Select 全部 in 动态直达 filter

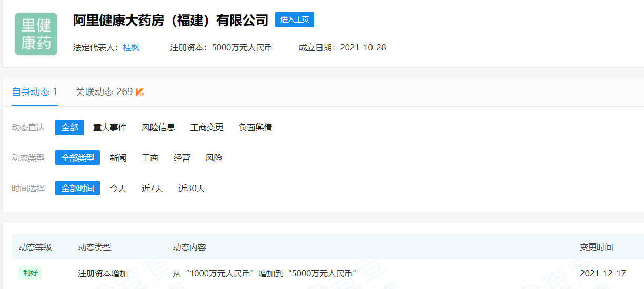[69, 127]
